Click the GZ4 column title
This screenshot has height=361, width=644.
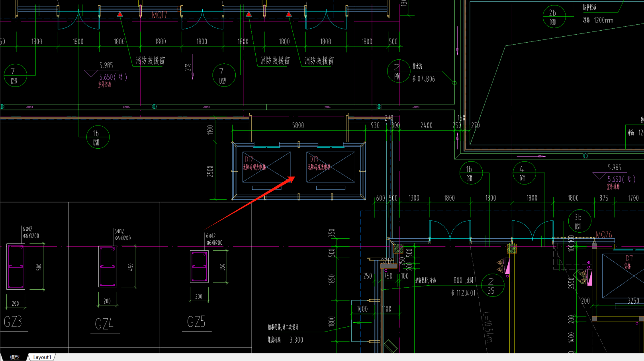(104, 324)
